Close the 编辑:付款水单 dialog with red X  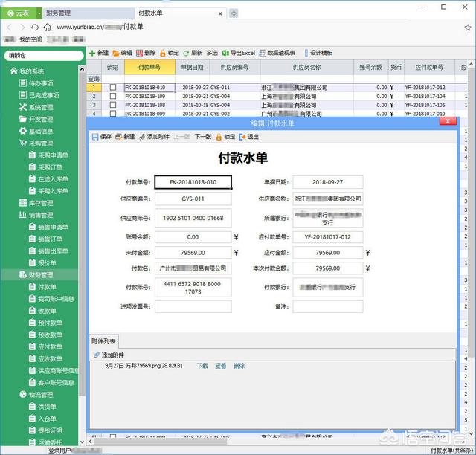448,121
